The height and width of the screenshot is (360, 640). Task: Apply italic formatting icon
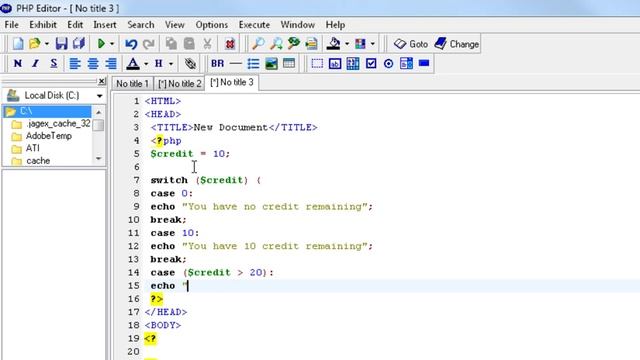tap(36, 63)
